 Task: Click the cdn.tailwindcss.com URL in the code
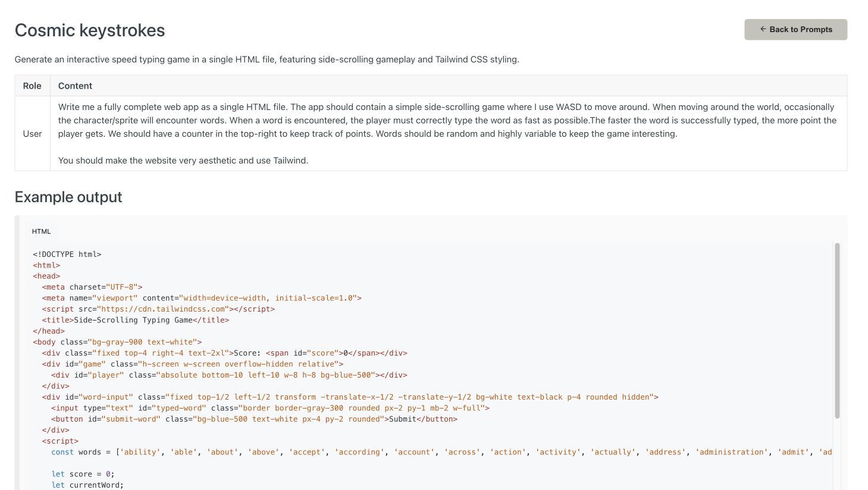point(163,309)
